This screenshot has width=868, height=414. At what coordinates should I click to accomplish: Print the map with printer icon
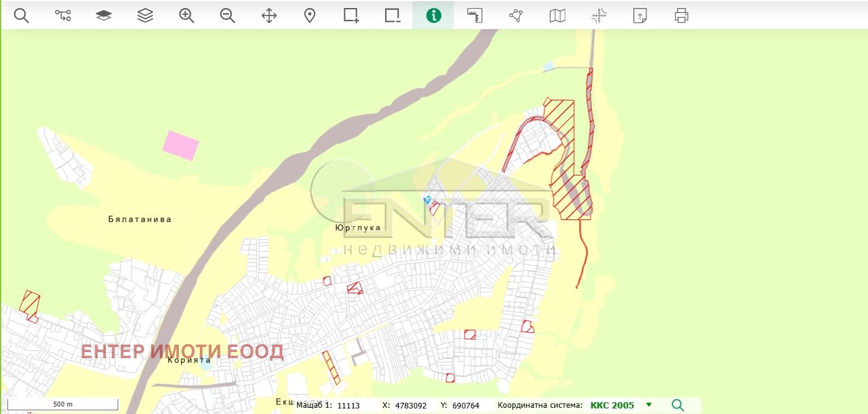pos(681,15)
